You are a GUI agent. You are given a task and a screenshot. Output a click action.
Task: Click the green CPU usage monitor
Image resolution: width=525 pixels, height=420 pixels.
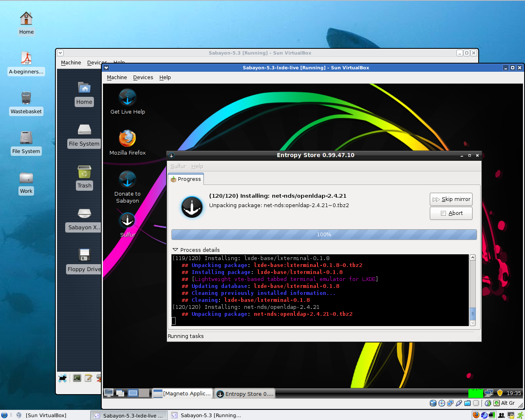tap(475, 393)
